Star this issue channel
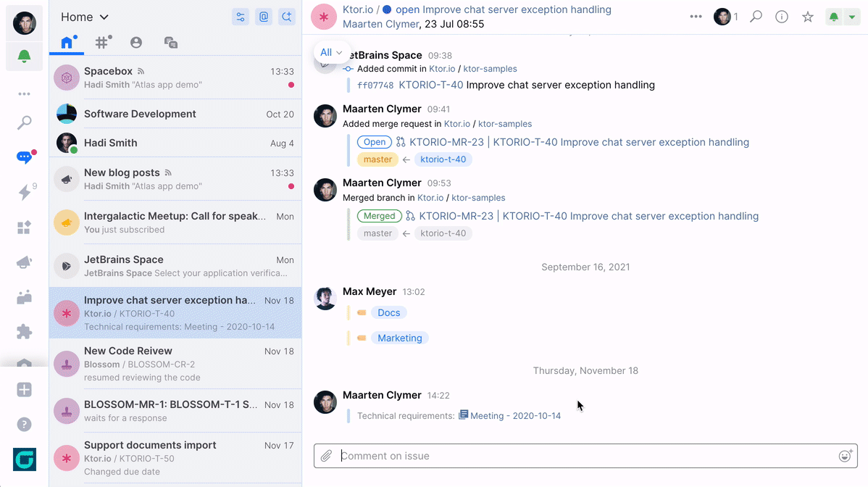Screen dimensions: 868x487 click(808, 17)
